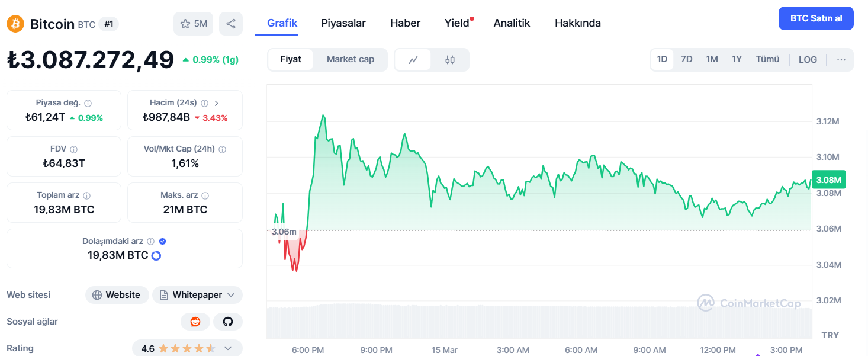This screenshot has width=868, height=356.
Task: Set chart range to 1M
Action: click(x=712, y=59)
